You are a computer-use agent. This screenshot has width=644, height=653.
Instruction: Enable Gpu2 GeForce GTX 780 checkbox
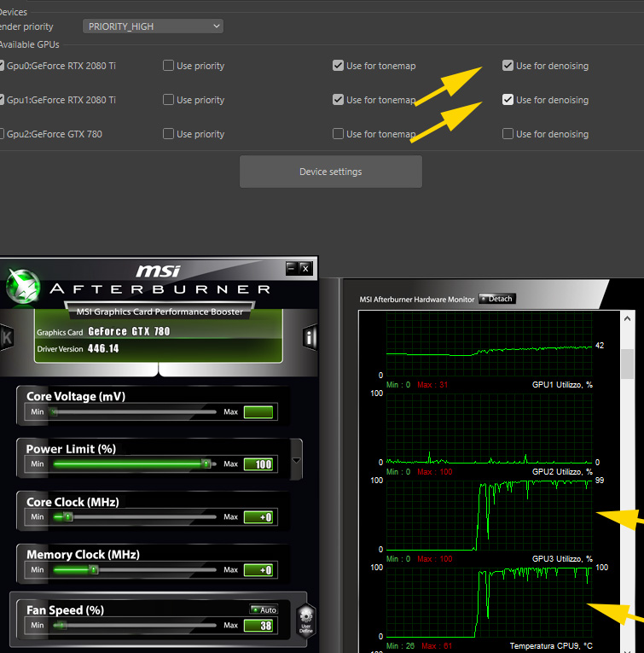coord(2,134)
